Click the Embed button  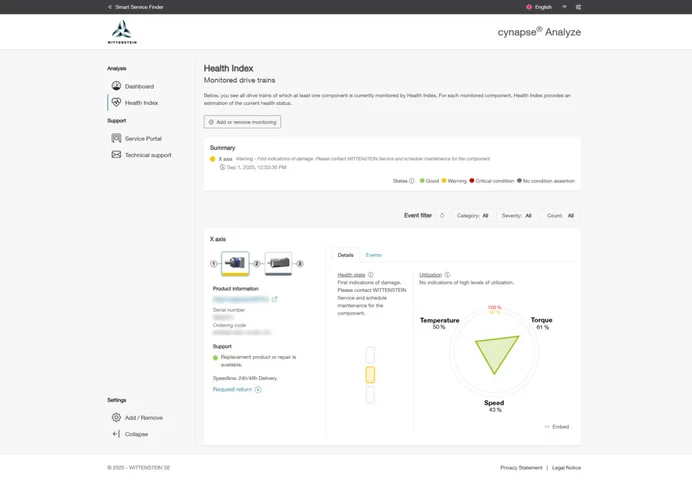point(557,427)
